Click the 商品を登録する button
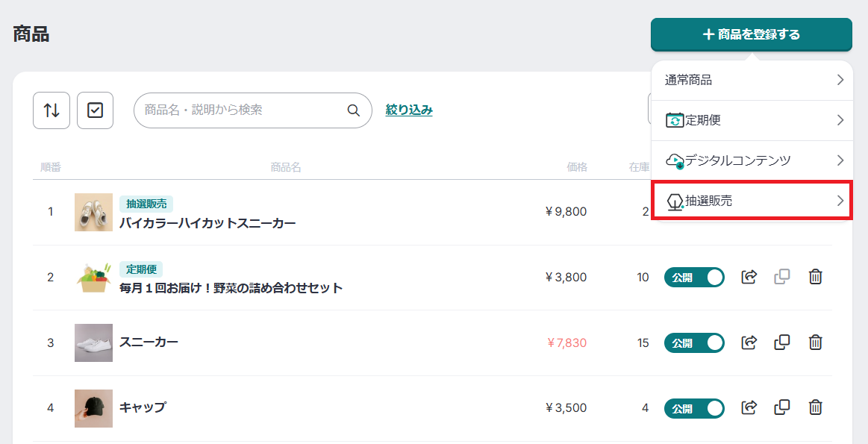The height and width of the screenshot is (444, 868). click(751, 34)
